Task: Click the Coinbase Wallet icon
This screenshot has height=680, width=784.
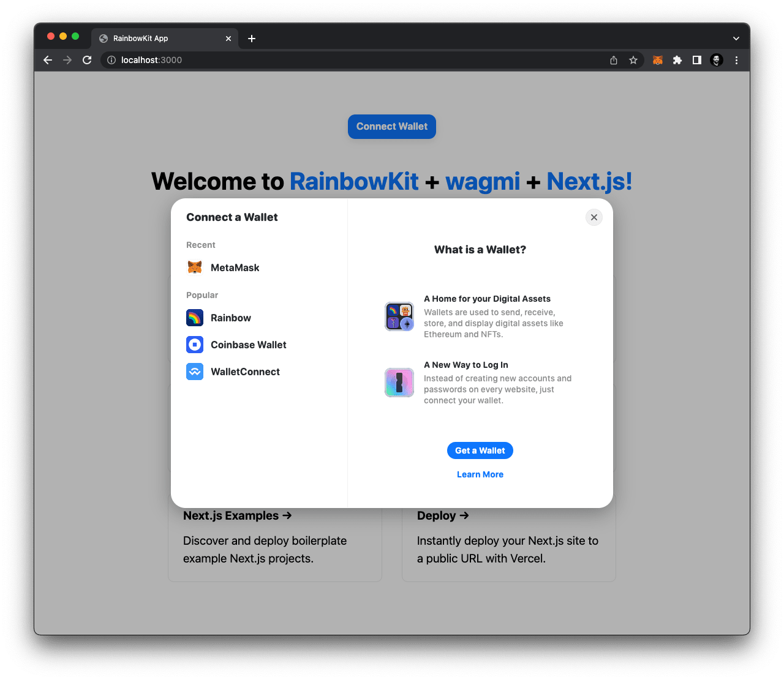Action: pos(195,345)
